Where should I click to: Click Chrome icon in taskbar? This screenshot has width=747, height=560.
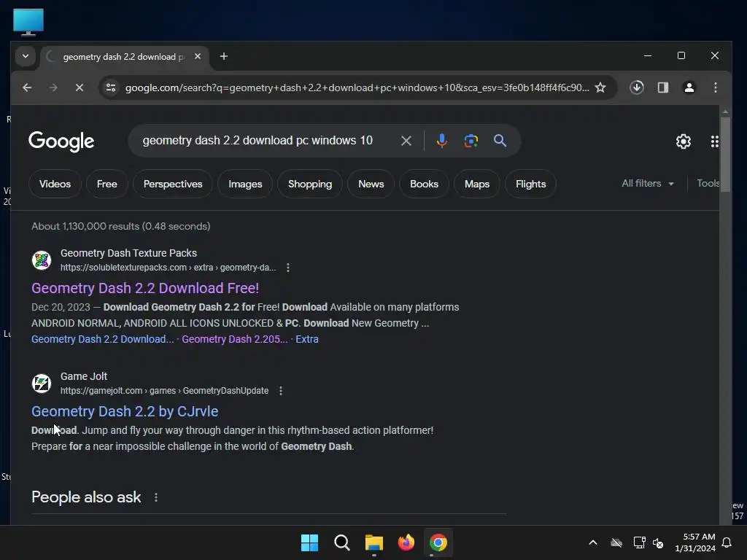pyautogui.click(x=438, y=542)
